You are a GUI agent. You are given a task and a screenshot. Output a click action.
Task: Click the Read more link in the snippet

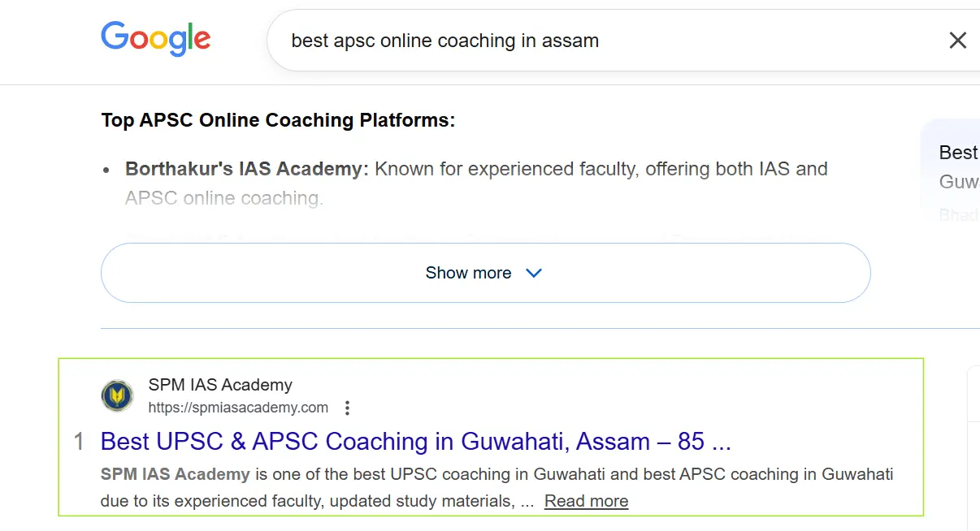[x=586, y=501]
